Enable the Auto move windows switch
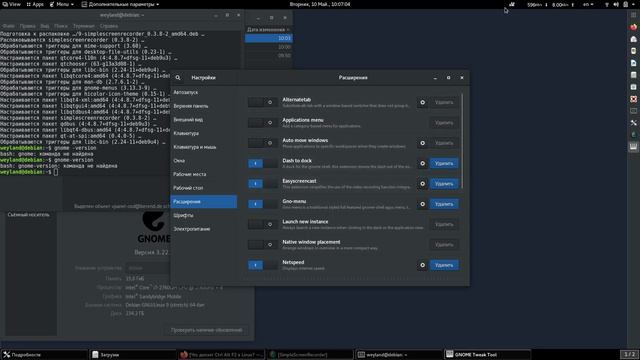 click(x=262, y=143)
